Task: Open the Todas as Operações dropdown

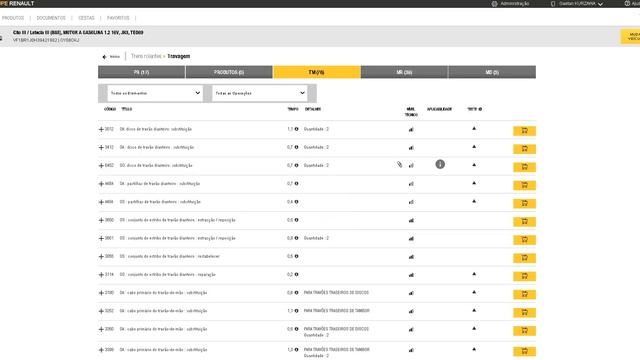Action: (x=260, y=93)
